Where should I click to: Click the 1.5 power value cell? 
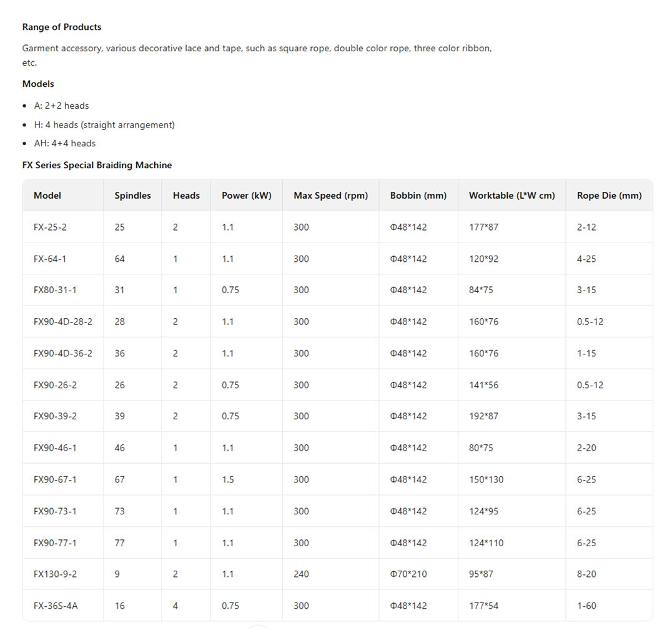click(x=228, y=479)
